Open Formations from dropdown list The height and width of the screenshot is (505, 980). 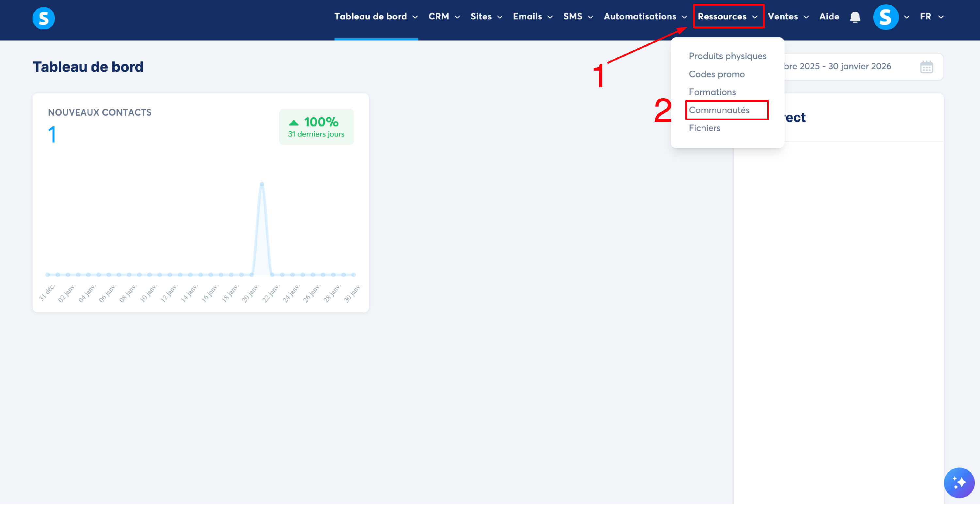[712, 92]
